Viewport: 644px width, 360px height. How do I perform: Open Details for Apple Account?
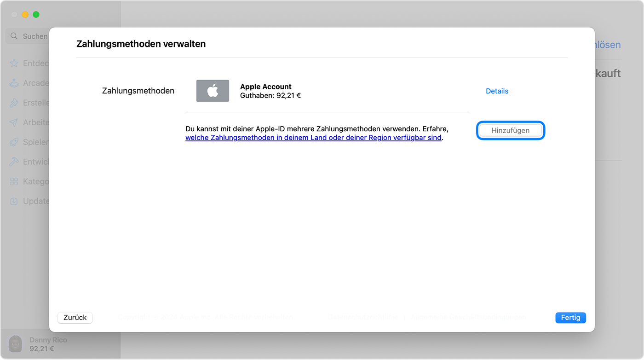497,91
